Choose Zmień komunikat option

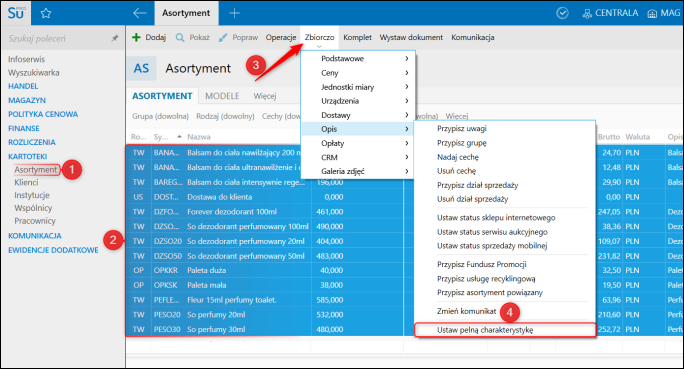pos(466,311)
